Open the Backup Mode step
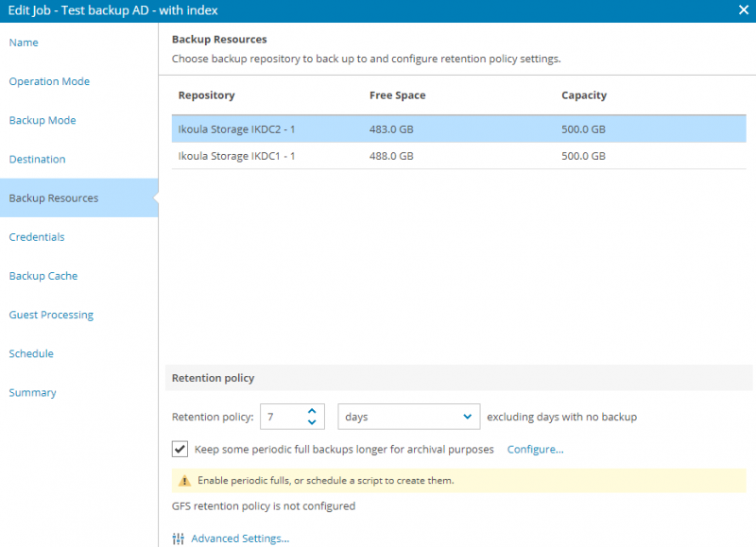The image size is (756, 547). [43, 120]
